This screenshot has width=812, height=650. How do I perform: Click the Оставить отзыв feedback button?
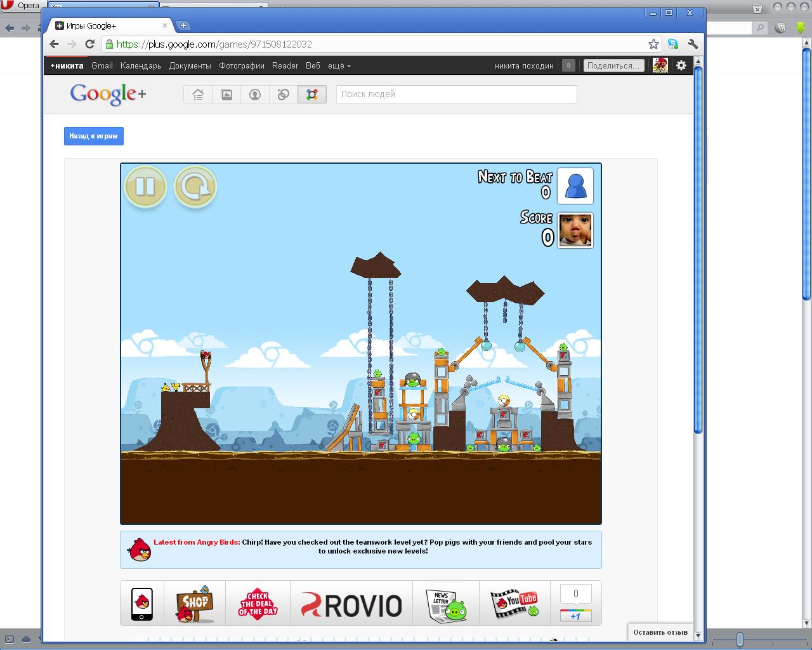tap(660, 632)
